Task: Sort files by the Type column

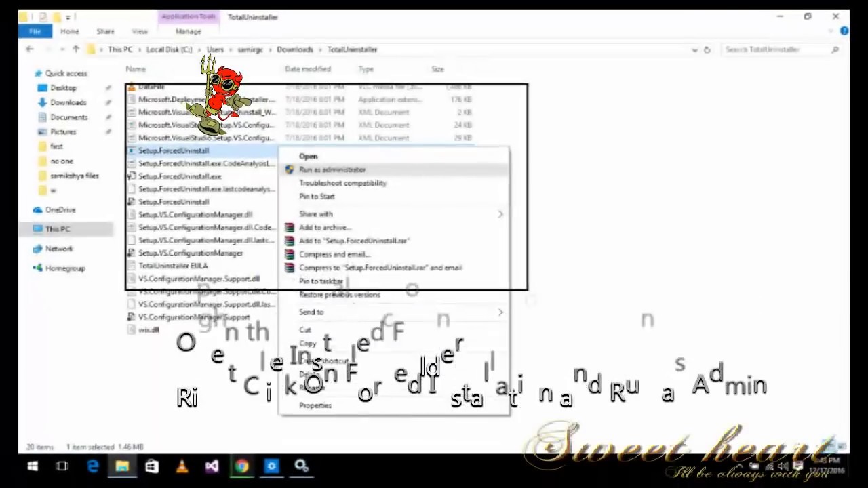Action: click(x=366, y=69)
